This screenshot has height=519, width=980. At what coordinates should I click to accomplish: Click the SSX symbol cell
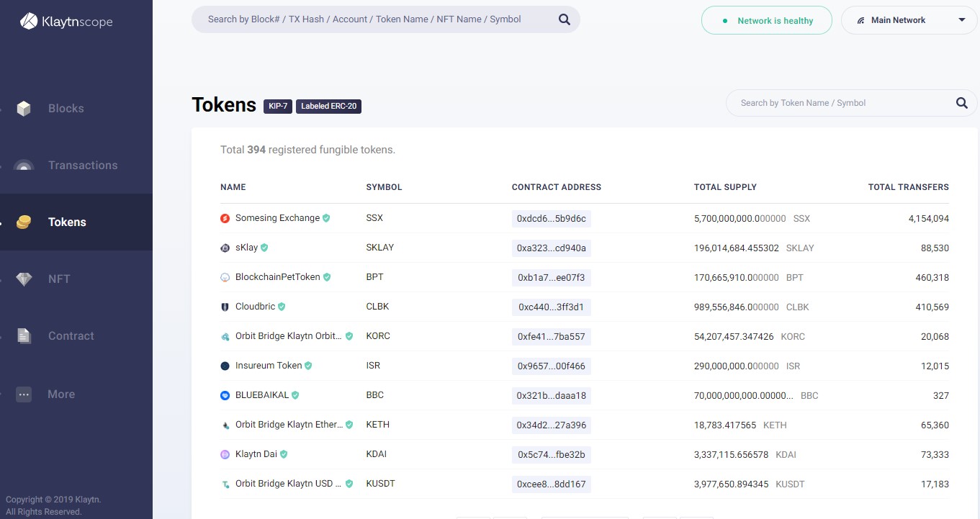pos(374,218)
